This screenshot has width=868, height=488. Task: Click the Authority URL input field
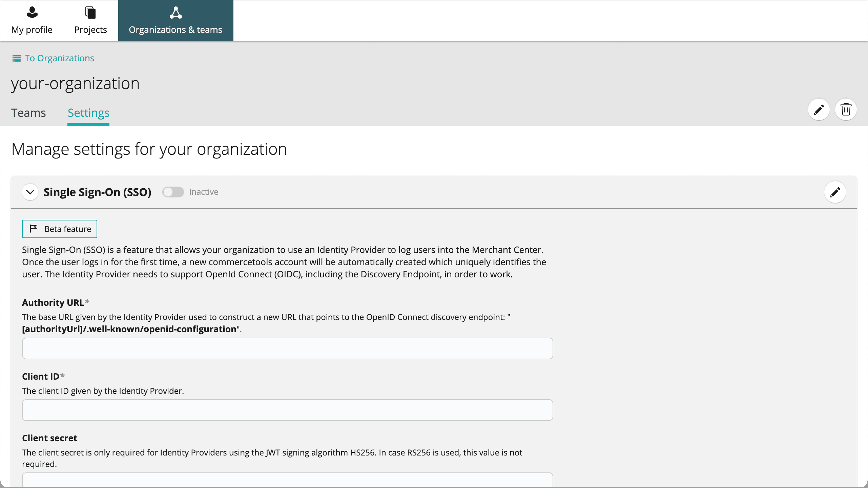pos(287,348)
